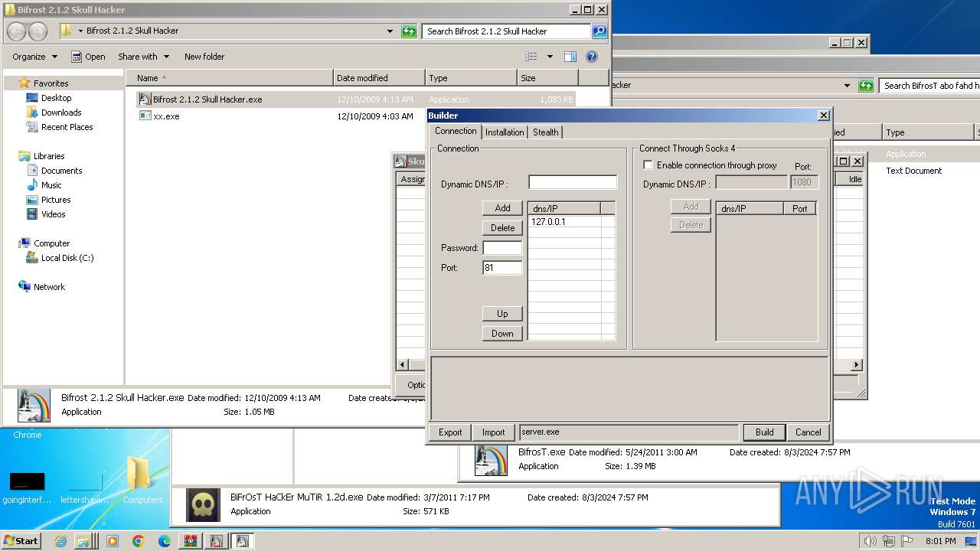
Task: Cancel the Builder dialog
Action: click(808, 432)
